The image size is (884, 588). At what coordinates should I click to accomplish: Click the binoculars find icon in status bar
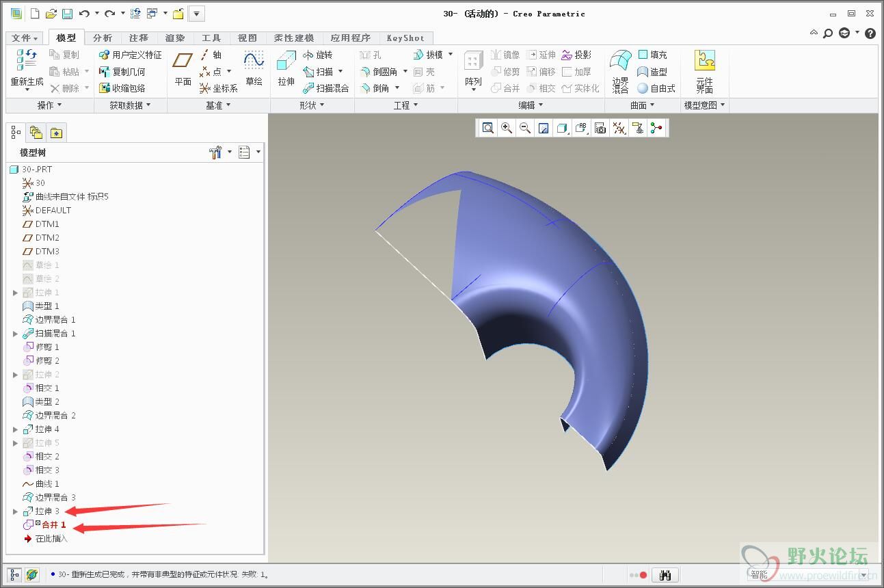pyautogui.click(x=665, y=576)
